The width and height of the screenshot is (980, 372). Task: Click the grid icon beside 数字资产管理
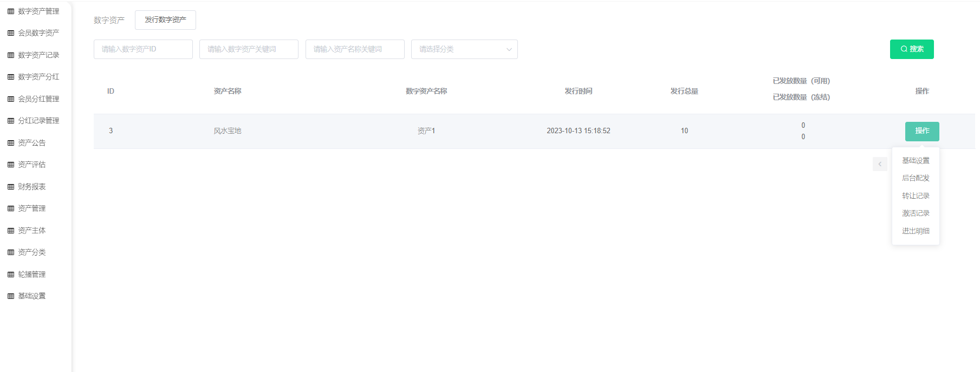click(11, 11)
